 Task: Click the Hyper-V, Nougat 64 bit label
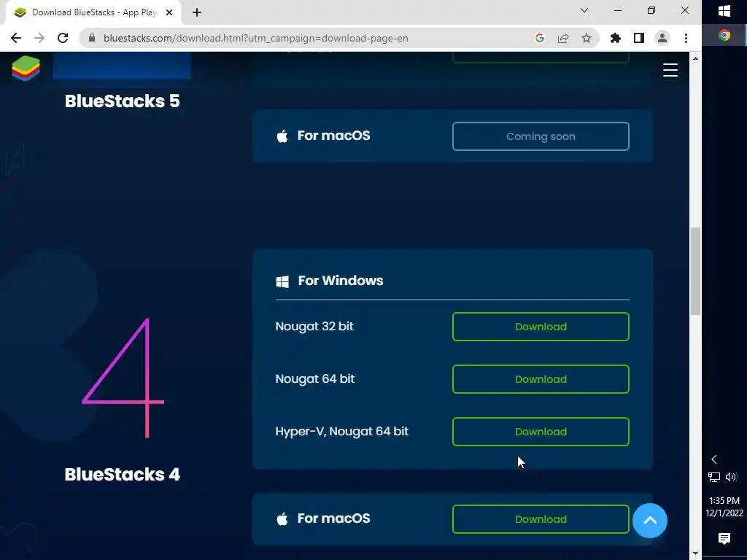pyautogui.click(x=341, y=432)
